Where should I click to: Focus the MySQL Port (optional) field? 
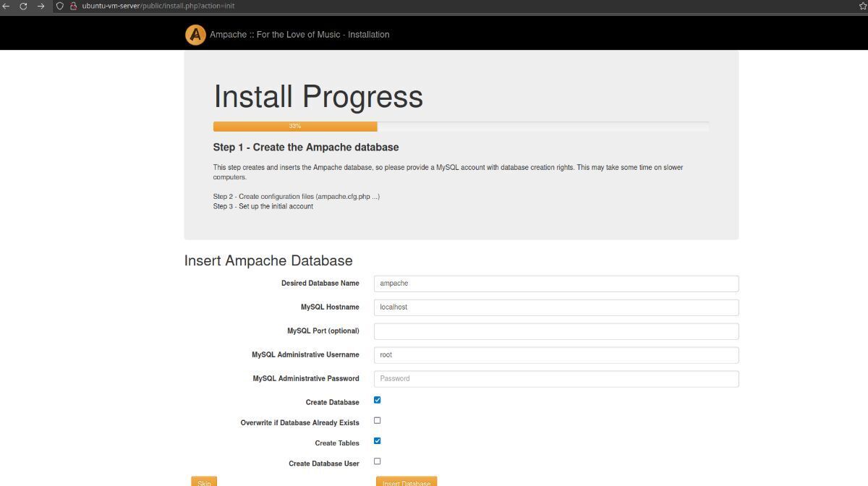(556, 331)
